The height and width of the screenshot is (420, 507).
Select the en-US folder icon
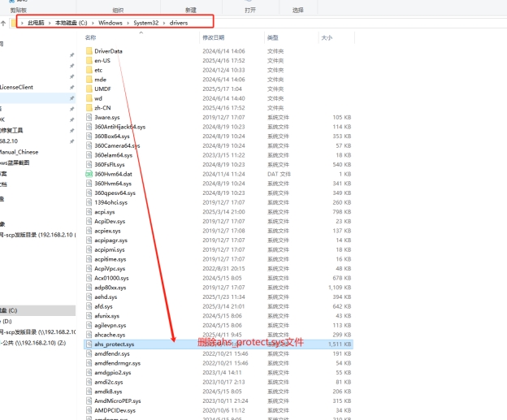89,60
